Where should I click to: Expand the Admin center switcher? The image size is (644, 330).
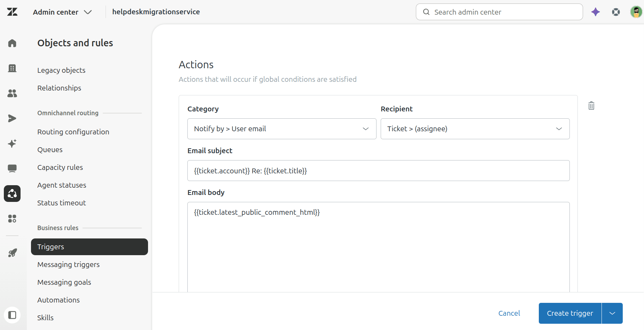(62, 12)
